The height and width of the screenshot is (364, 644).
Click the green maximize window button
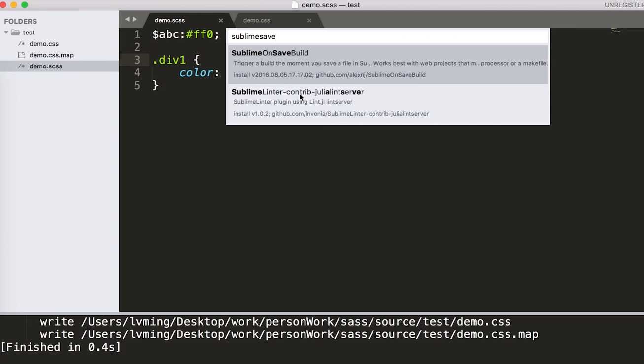click(25, 5)
